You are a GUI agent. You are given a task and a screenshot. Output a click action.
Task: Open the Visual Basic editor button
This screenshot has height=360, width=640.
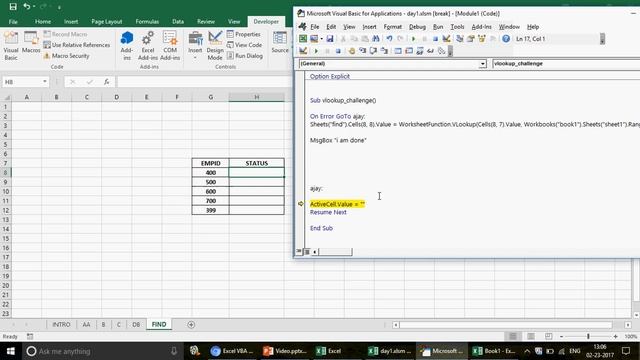[11, 46]
